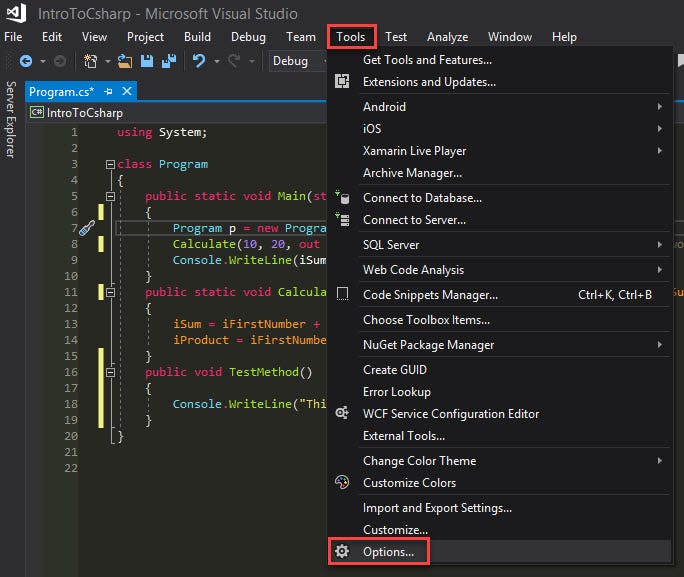Expand the Xamarin Live Player submenu
The height and width of the screenshot is (577, 684).
pyautogui.click(x=660, y=150)
